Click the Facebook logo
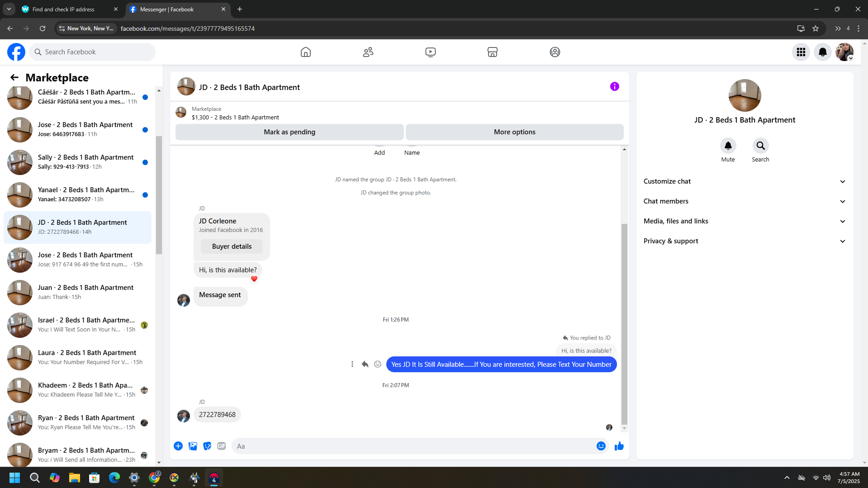This screenshot has width=868, height=488. click(16, 52)
